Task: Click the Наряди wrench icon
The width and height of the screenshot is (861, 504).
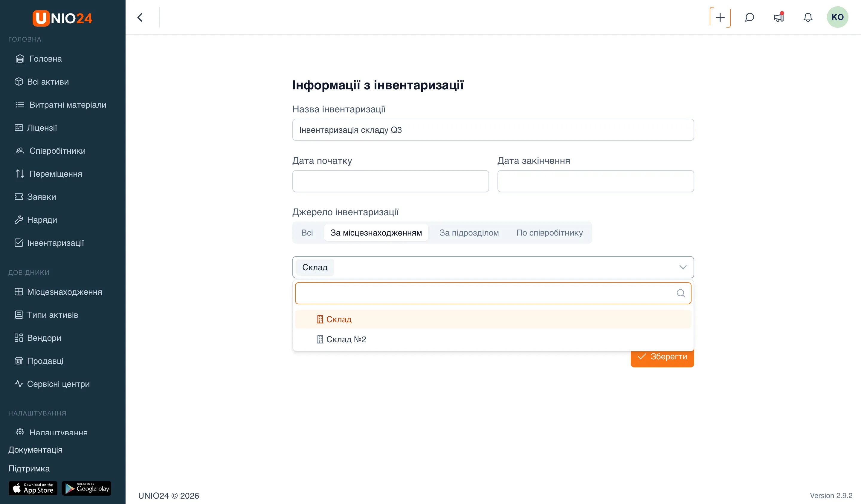Action: click(19, 220)
